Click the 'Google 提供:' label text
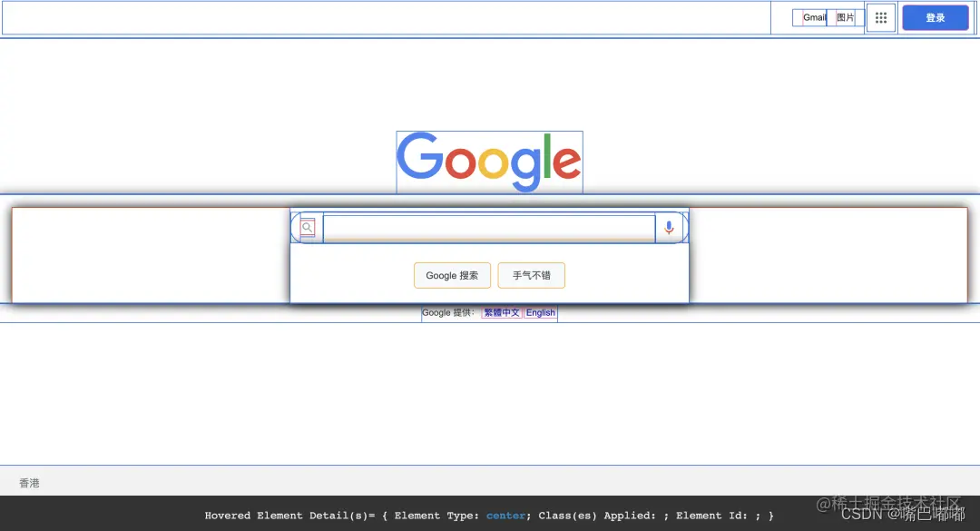The image size is (980, 531). 448,313
